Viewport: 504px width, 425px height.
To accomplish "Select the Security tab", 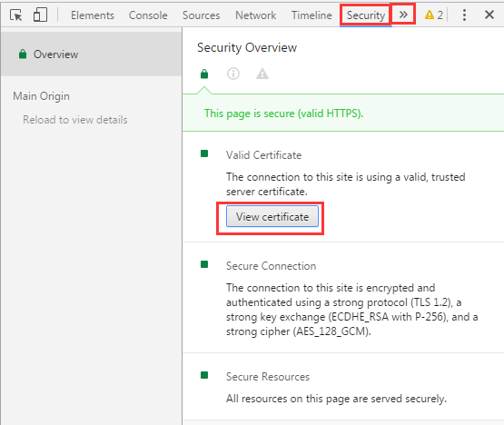I will click(x=366, y=15).
